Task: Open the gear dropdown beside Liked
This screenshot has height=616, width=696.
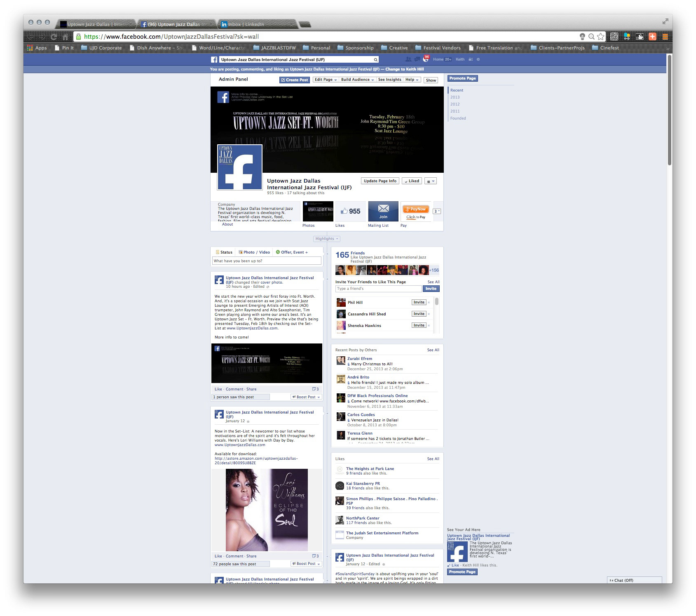Action: coord(431,181)
